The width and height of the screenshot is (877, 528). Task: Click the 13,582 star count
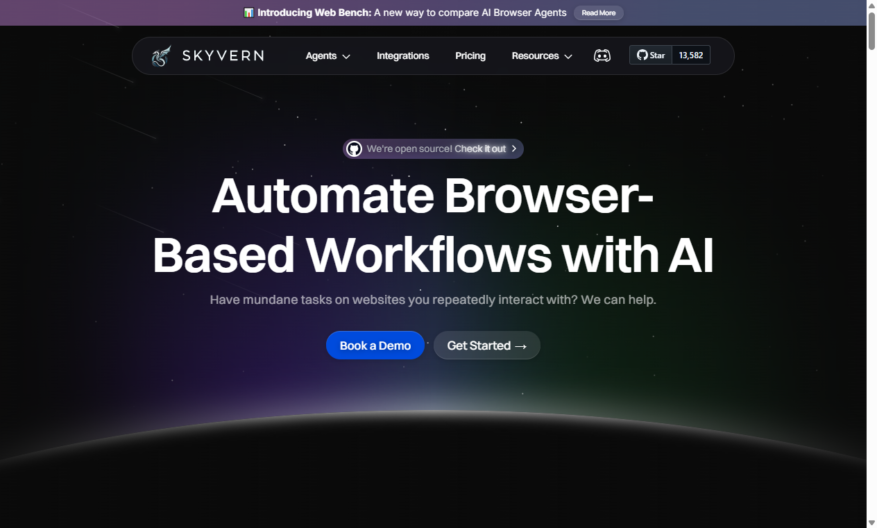[x=691, y=55]
